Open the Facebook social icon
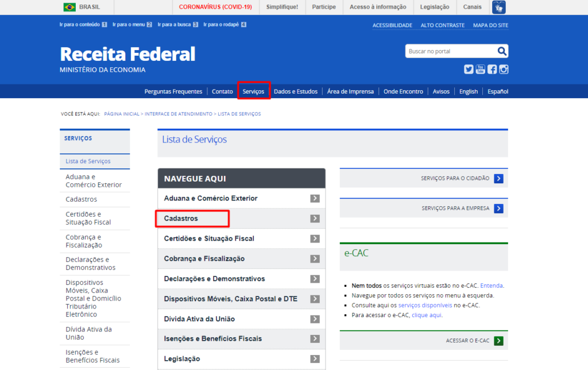The image size is (588, 370). (x=492, y=70)
